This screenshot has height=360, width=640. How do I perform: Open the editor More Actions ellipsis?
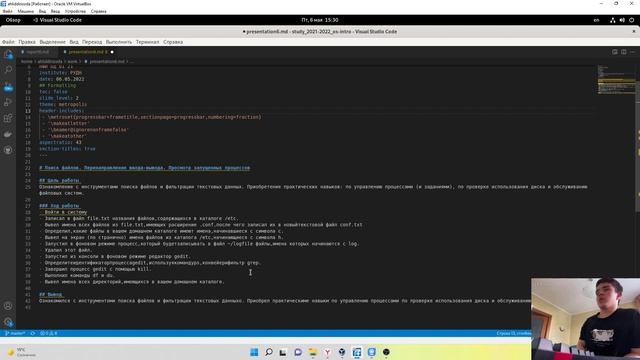coord(632,52)
